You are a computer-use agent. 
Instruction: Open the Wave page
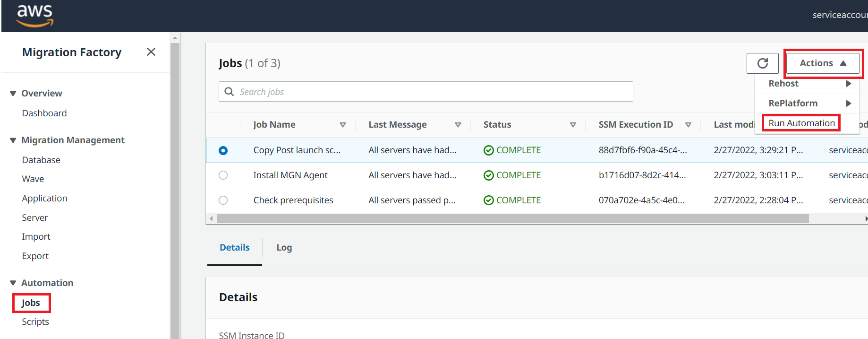33,179
